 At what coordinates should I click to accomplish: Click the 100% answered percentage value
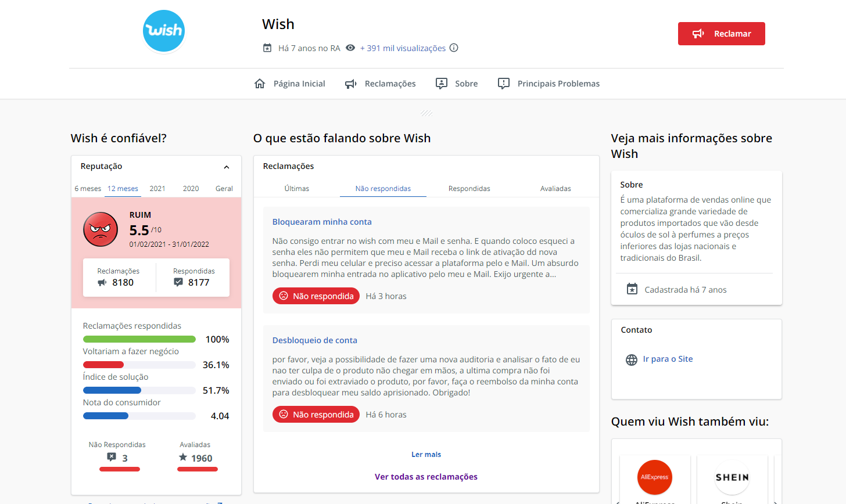click(x=217, y=339)
